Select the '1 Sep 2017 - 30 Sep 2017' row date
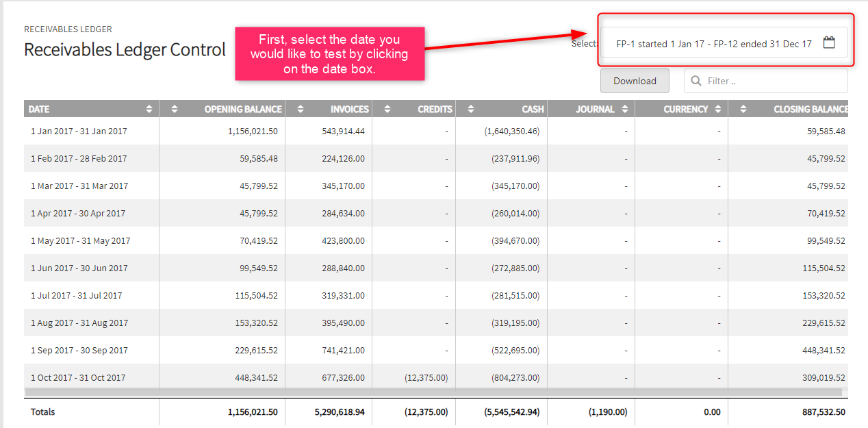868x428 pixels. click(79, 350)
